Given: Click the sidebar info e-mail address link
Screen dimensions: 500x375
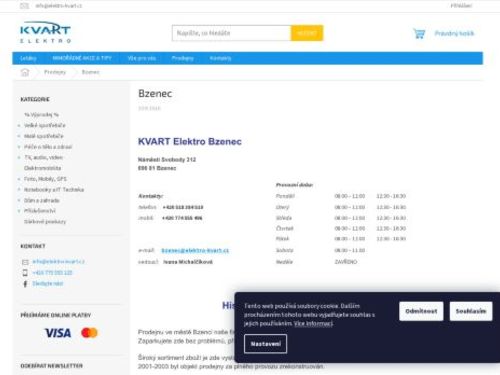Looking at the screenshot, I should (x=58, y=262).
